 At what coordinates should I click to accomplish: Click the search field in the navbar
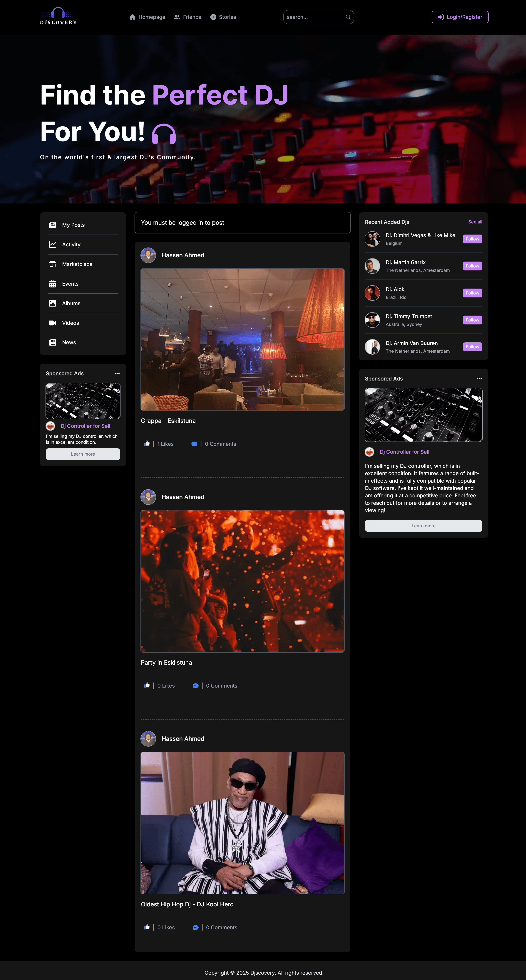[319, 17]
